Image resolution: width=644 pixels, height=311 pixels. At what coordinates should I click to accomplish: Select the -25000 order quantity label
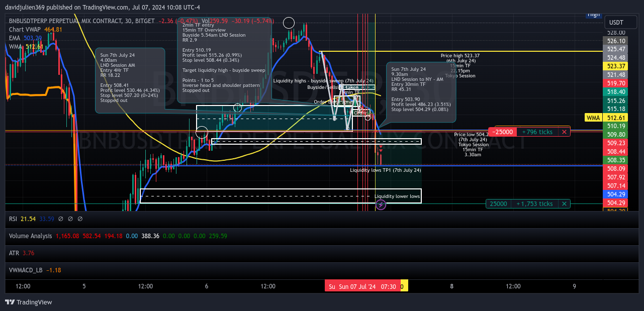pyautogui.click(x=502, y=132)
